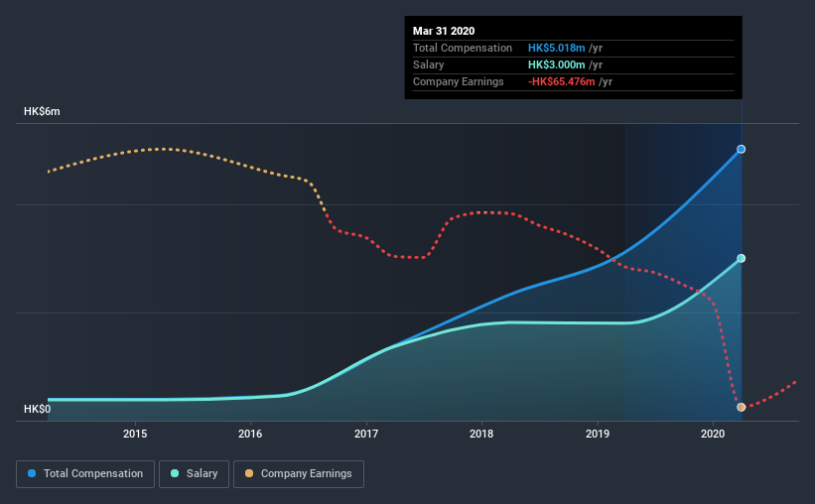Click the 2017 x-axis label
Viewport: 815px width, 504px height.
tap(366, 434)
